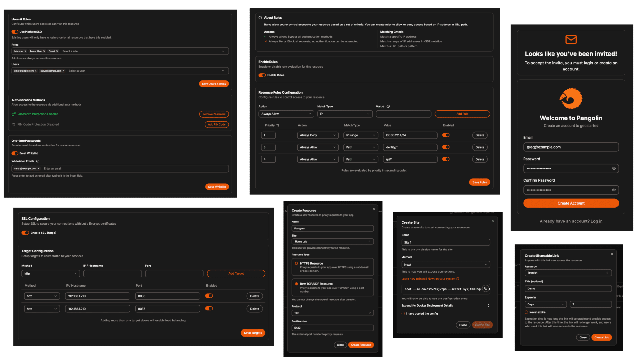Copy the newt install command using copy icon
Screen dimensions: 644x362
click(486, 288)
